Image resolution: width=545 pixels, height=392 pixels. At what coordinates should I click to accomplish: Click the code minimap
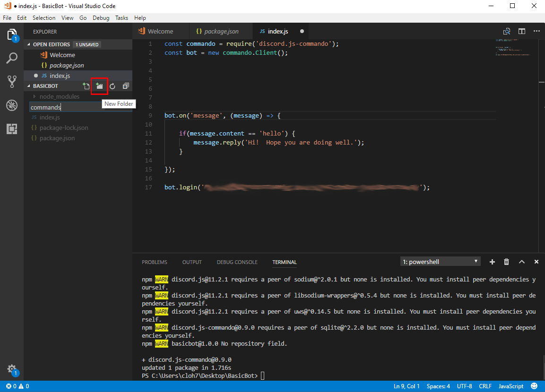coord(513,47)
